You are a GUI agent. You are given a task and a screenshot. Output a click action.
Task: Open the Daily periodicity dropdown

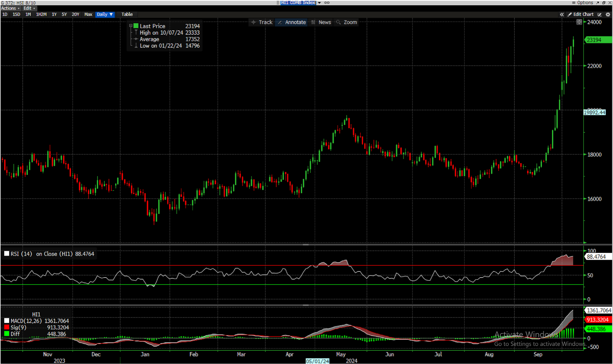(x=105, y=14)
